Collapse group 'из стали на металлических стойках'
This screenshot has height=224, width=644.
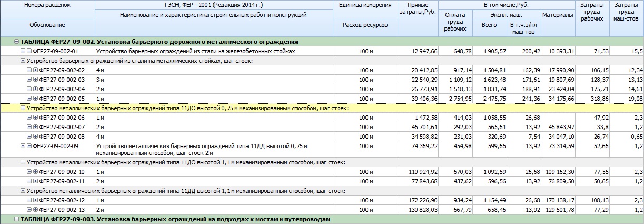[23, 61]
